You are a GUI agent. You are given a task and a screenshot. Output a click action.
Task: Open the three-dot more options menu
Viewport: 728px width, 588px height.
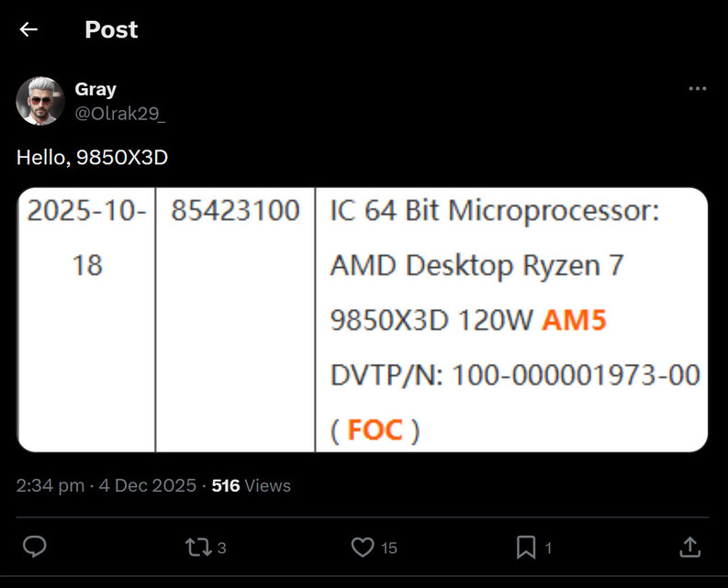(697, 89)
